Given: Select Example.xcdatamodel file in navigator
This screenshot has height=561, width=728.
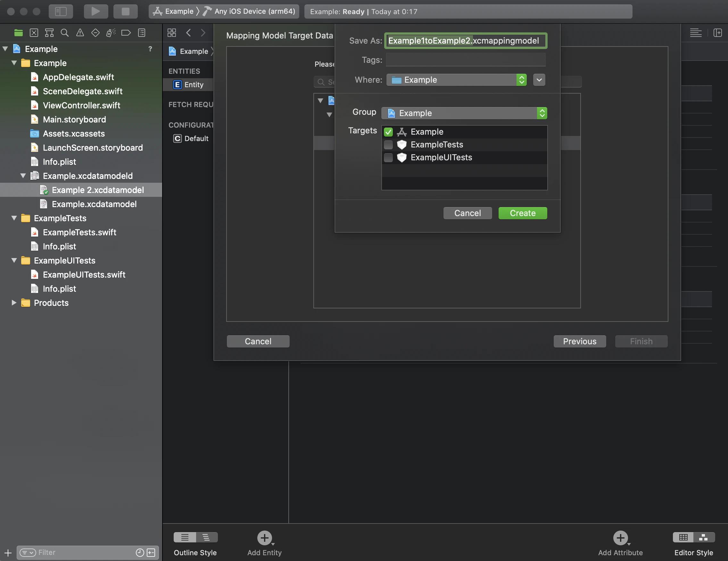Looking at the screenshot, I should coord(94,204).
